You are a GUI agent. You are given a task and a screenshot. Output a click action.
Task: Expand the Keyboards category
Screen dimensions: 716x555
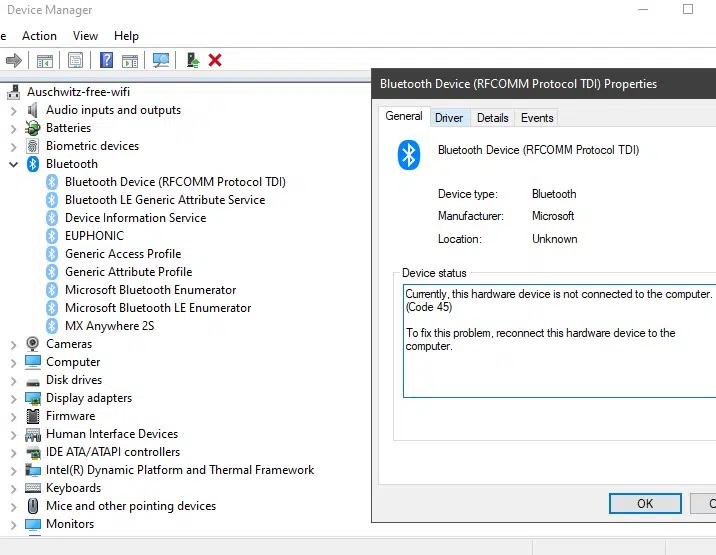[14, 489]
